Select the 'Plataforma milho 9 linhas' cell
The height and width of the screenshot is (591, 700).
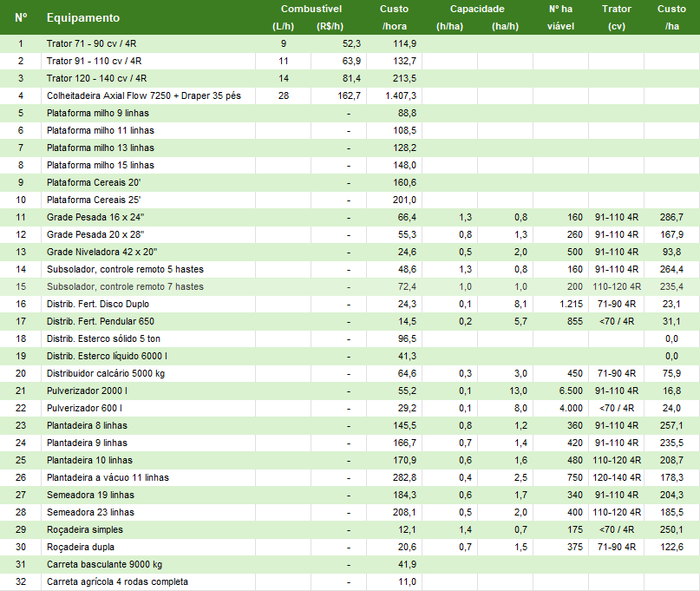(x=100, y=113)
